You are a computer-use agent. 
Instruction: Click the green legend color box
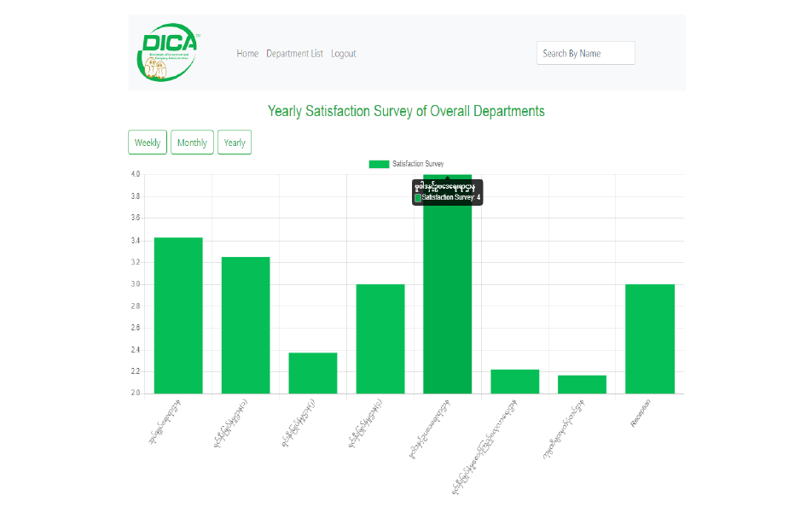pyautogui.click(x=379, y=164)
